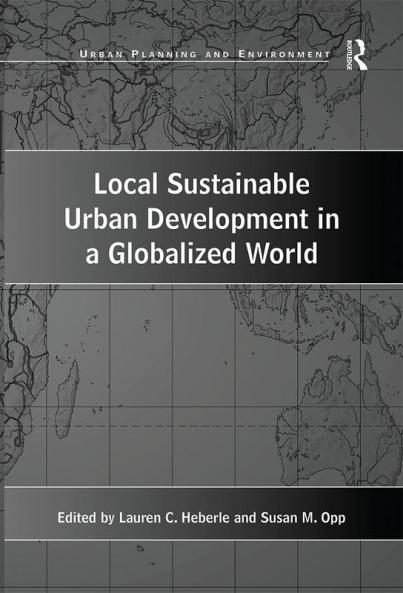Click the book title 'Local Sustainable Urban Development in a Globalized World'
This screenshot has height=593, width=403.
click(x=202, y=219)
